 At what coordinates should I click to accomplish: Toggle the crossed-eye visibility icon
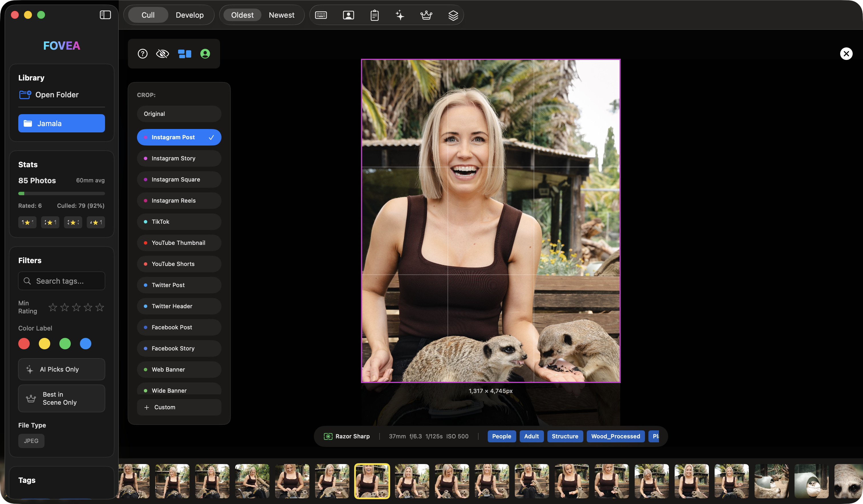coord(162,54)
